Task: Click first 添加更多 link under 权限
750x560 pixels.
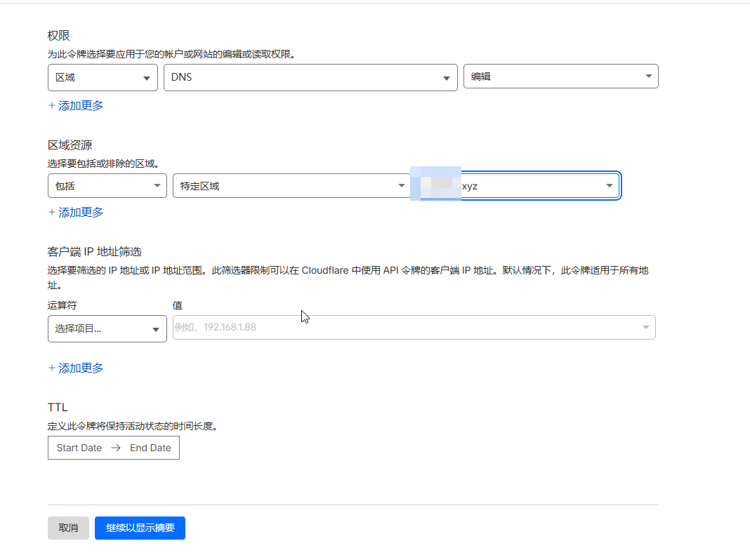Action: [x=76, y=105]
